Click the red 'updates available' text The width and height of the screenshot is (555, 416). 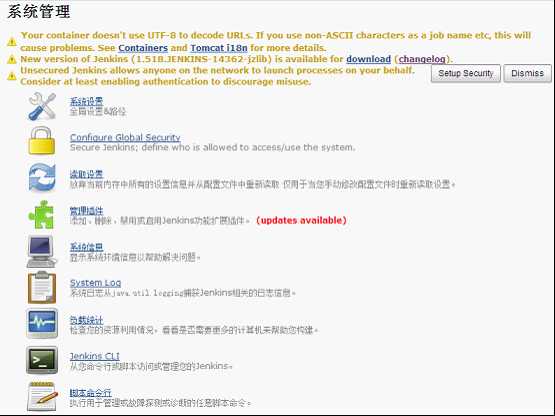point(301,220)
